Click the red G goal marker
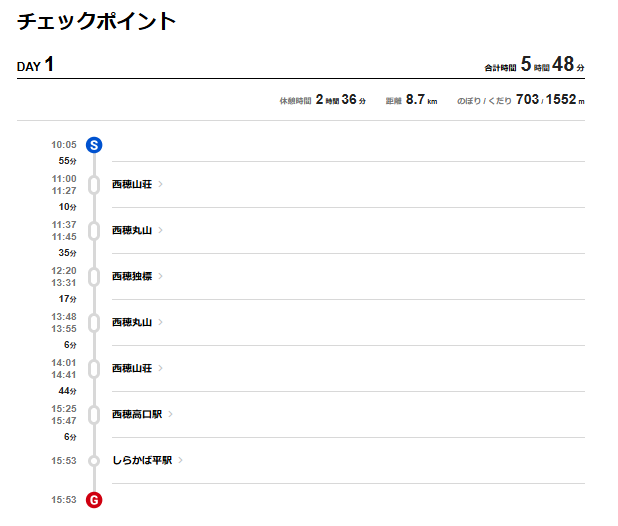The image size is (618, 526). pyautogui.click(x=94, y=500)
